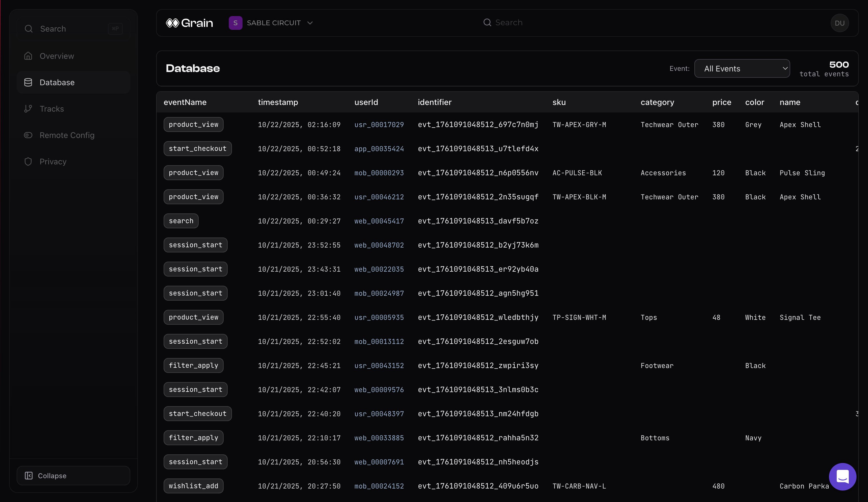This screenshot has height=502, width=868.
Task: Expand the SABLE CIRCUIT workspace chevron
Action: pos(310,23)
